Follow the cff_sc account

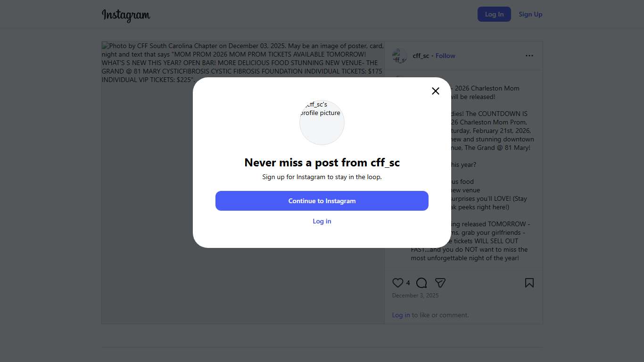[x=445, y=56]
